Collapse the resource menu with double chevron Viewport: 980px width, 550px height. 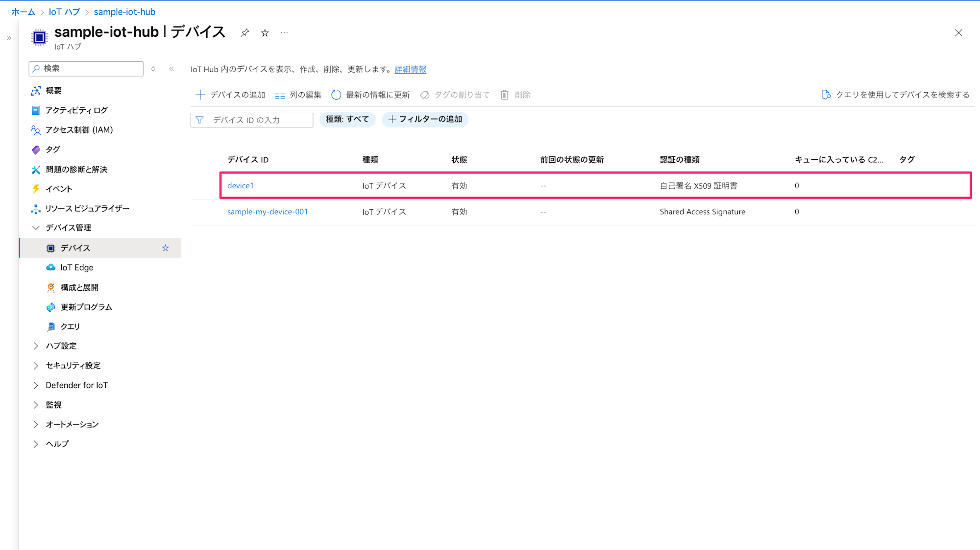pos(171,69)
